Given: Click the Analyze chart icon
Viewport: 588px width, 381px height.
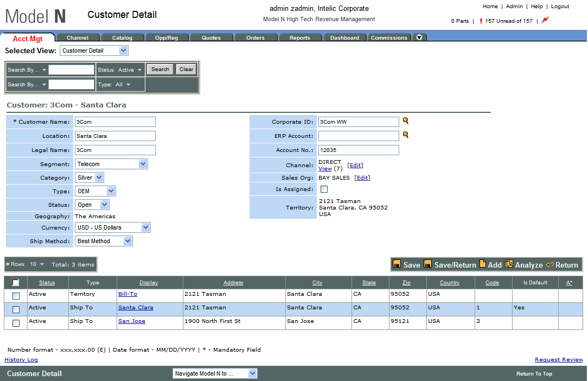Looking at the screenshot, I should point(509,264).
